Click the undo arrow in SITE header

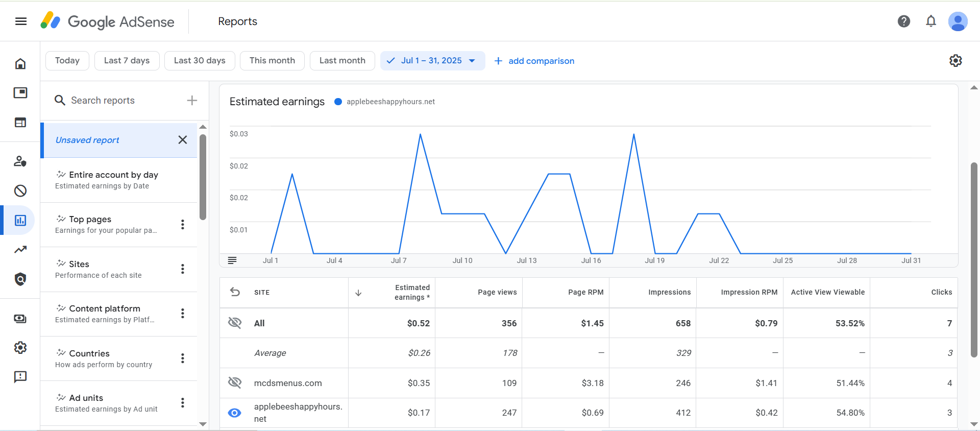[x=235, y=292]
